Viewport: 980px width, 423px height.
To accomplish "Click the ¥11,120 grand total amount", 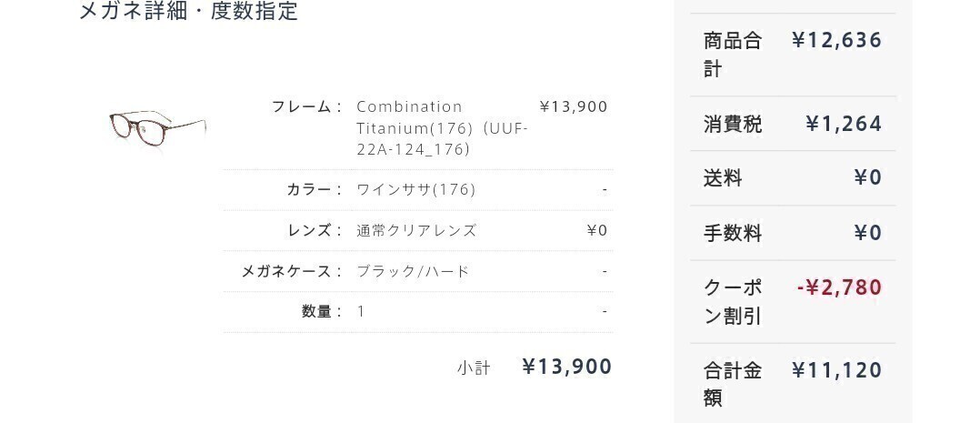I will coord(836,370).
